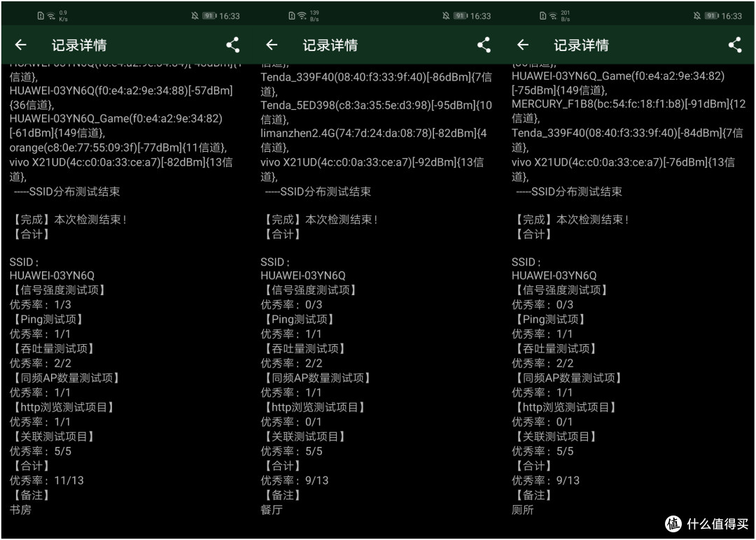Tap the back arrow on the left phone screen

(x=21, y=45)
